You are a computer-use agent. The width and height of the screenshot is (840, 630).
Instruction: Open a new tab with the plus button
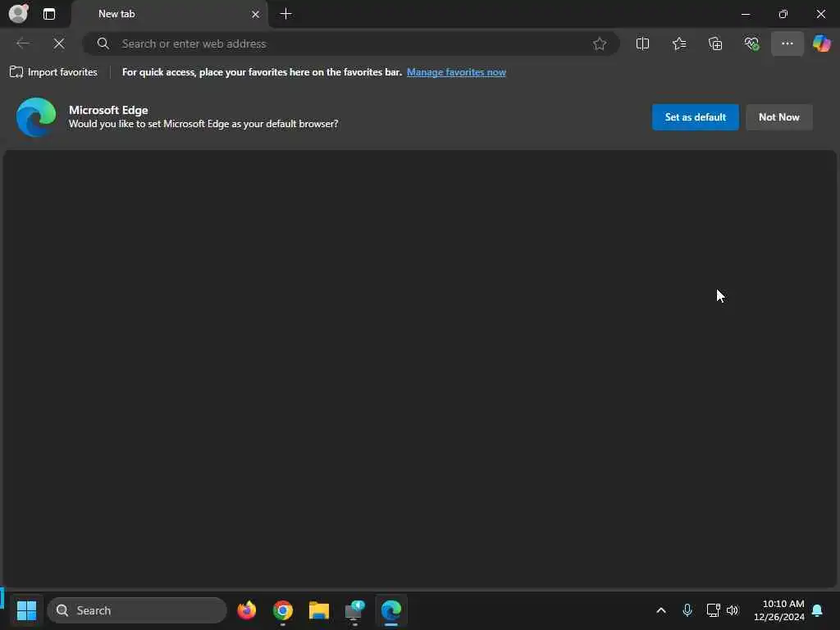coord(286,14)
